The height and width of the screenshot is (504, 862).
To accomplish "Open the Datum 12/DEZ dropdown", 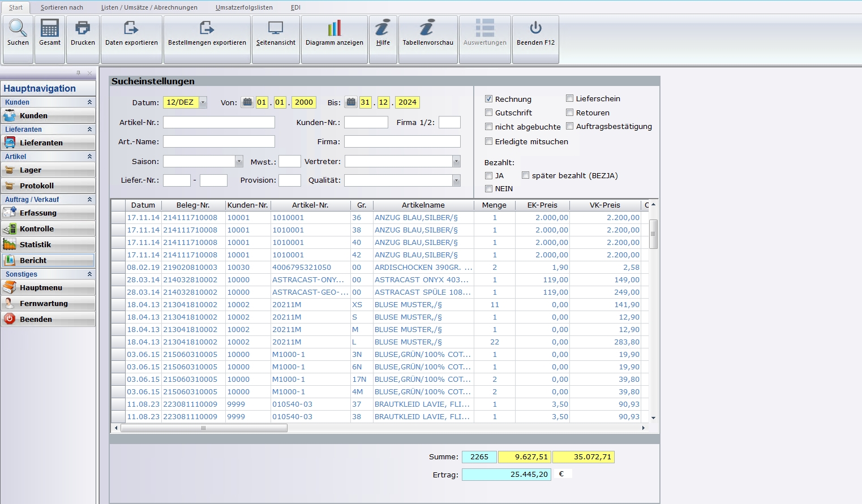I will tap(203, 102).
